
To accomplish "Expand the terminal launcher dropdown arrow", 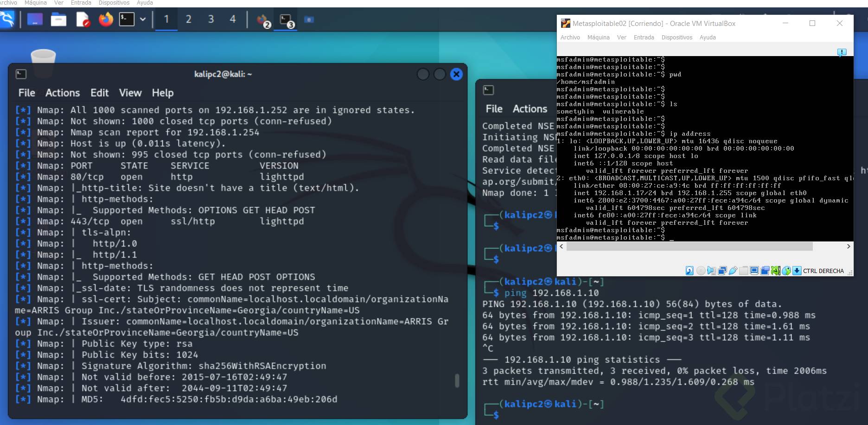I will [x=143, y=19].
